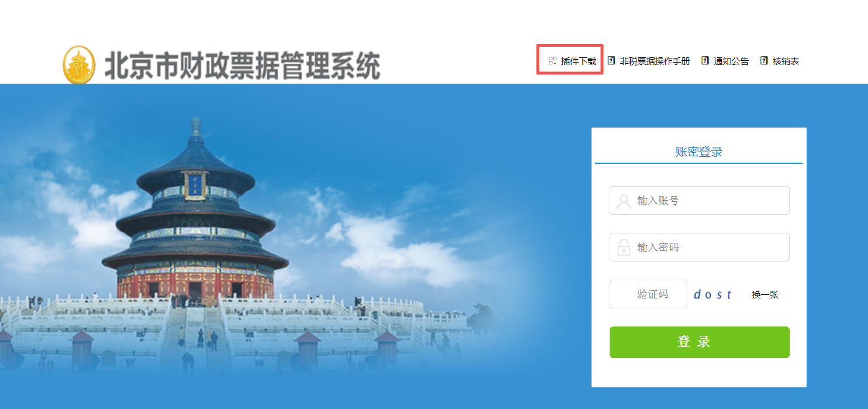
Task: Focus the 输入账号 account field
Action: click(700, 201)
